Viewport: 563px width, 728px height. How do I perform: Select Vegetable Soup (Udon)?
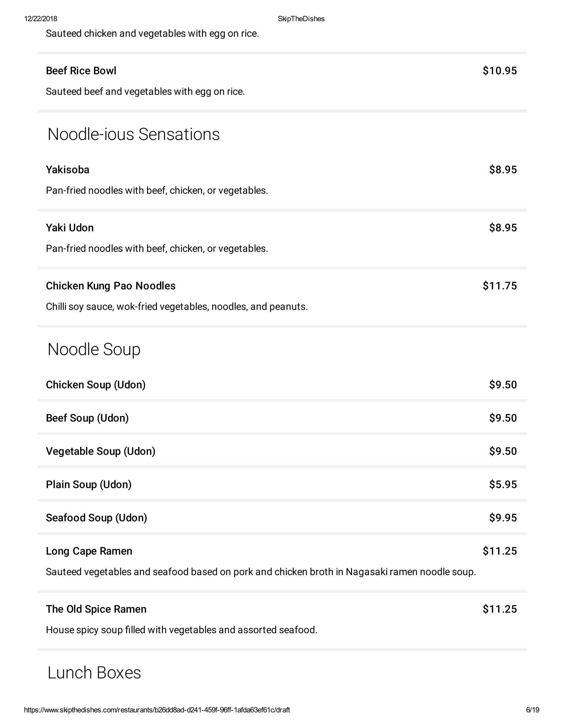(100, 451)
